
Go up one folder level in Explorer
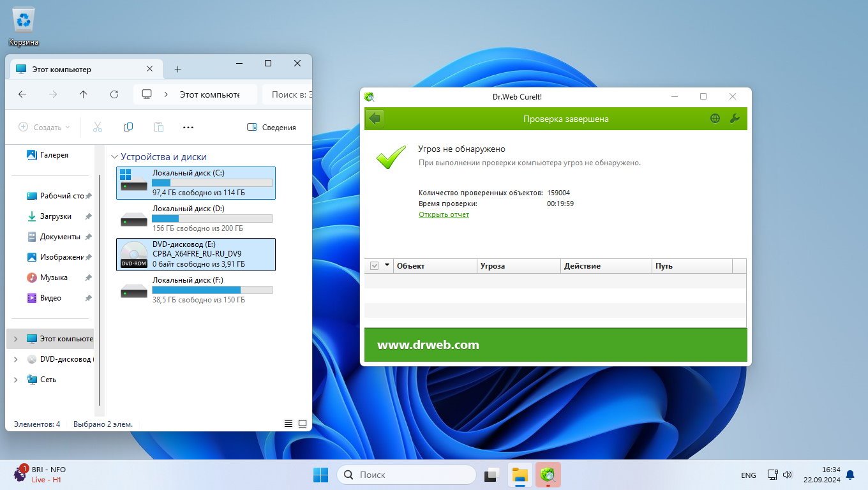(84, 94)
